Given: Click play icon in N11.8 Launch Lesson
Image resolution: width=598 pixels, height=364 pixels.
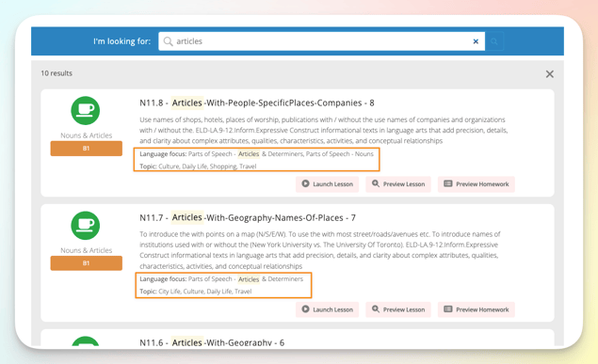Looking at the screenshot, I should [305, 183].
